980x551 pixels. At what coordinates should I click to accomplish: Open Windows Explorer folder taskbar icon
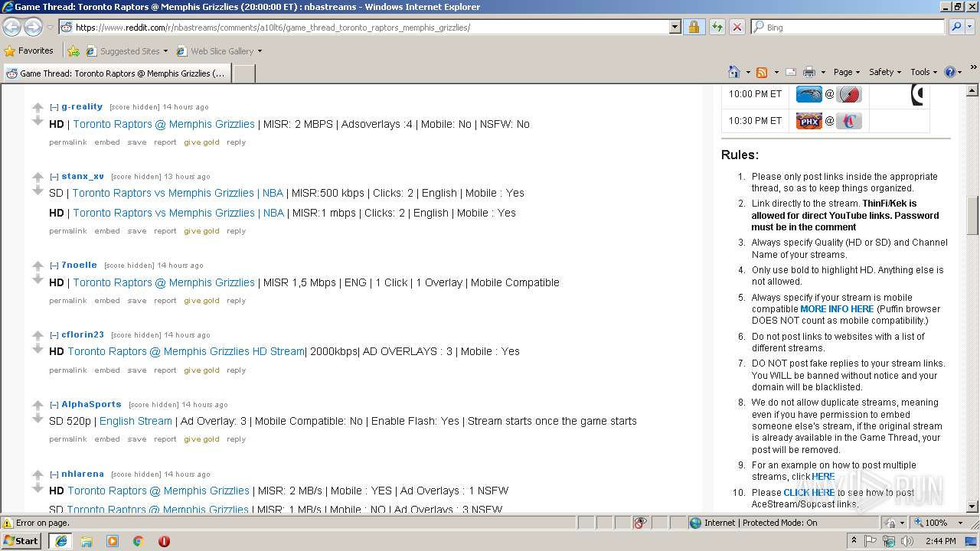click(87, 541)
